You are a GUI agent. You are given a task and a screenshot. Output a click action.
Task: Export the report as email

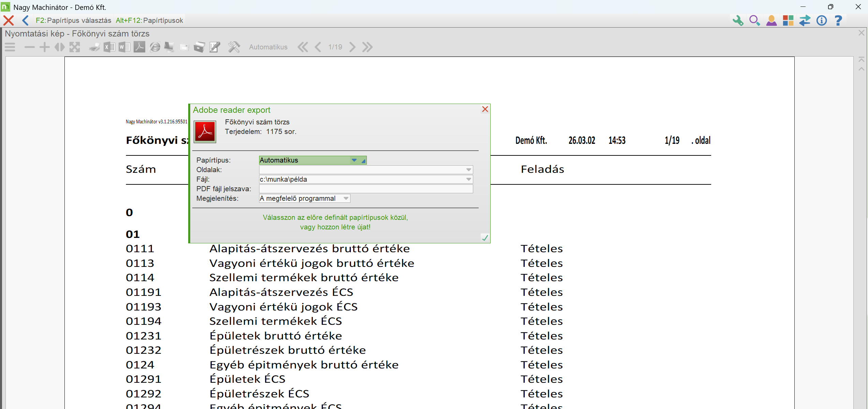coord(184,47)
